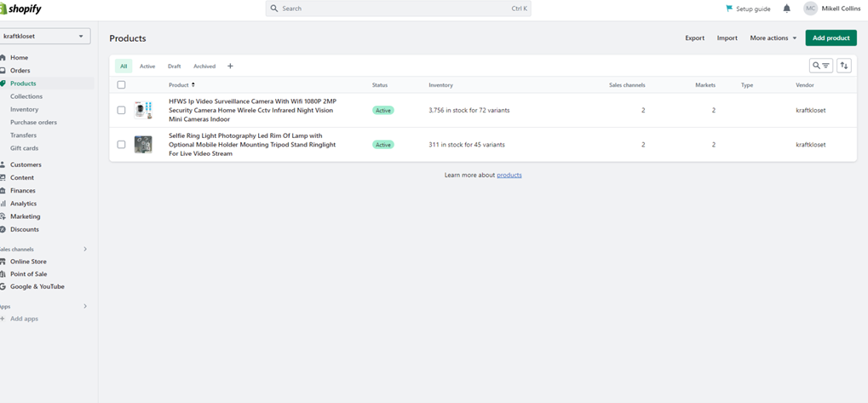Click the Home sidebar icon

click(x=3, y=58)
